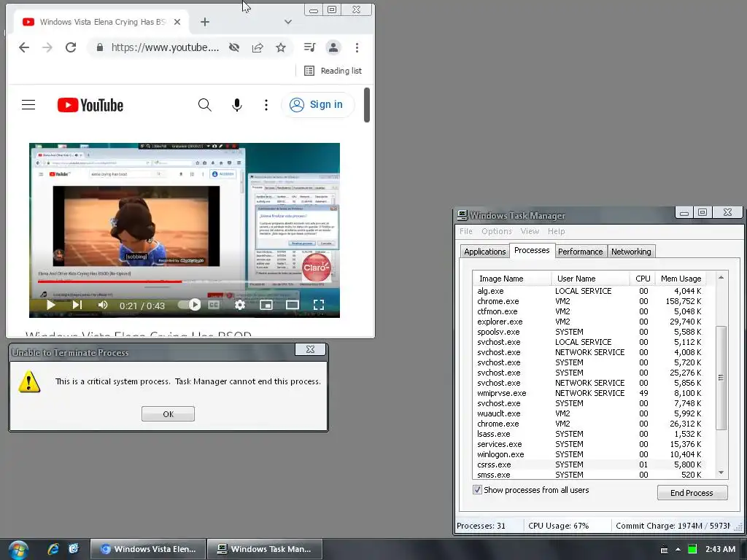Screen dimensions: 747x560
Task: Play the YouTube video
Action: tap(50, 305)
